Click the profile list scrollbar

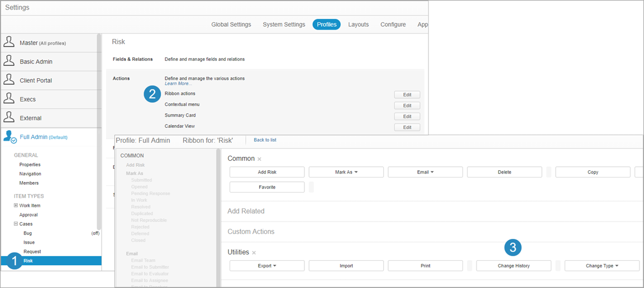pyautogui.click(x=99, y=131)
